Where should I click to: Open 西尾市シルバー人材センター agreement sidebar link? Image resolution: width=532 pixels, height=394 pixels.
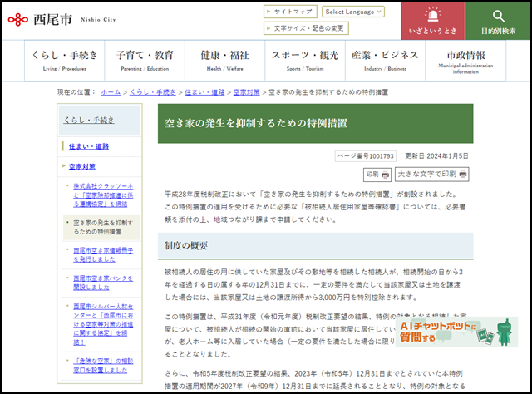click(103, 324)
